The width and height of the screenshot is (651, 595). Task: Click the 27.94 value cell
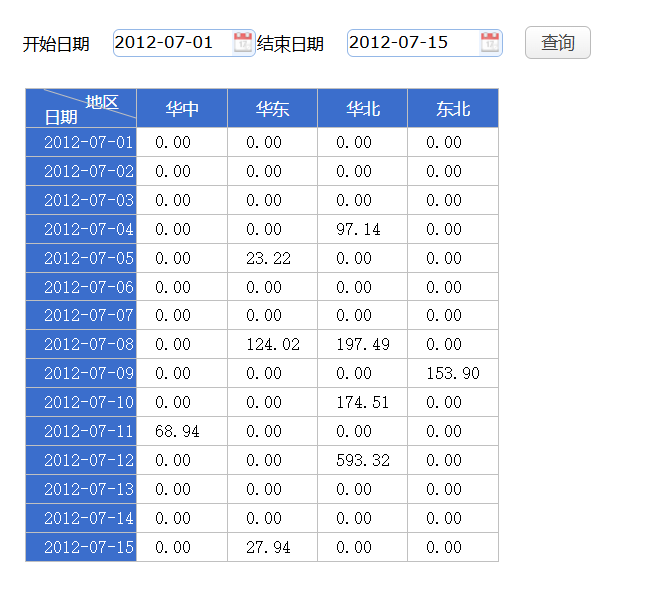272,547
